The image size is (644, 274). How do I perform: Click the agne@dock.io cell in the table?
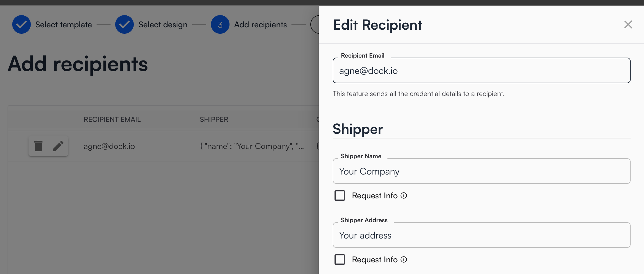[109, 146]
